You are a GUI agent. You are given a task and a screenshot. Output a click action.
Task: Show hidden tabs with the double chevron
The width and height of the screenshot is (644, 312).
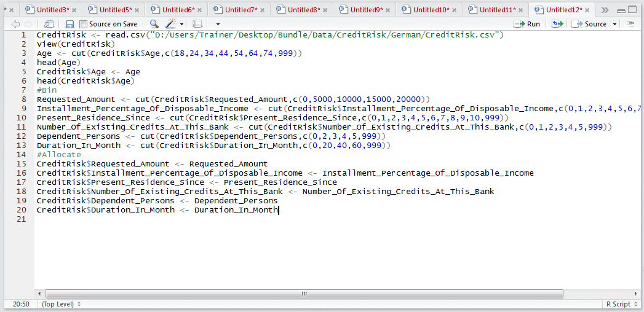pyautogui.click(x=605, y=10)
